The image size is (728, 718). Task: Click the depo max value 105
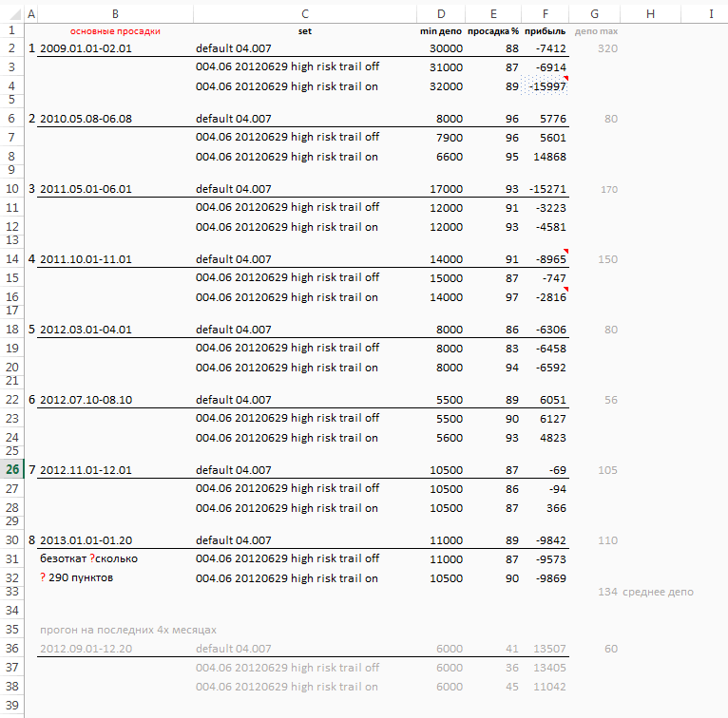(x=607, y=470)
